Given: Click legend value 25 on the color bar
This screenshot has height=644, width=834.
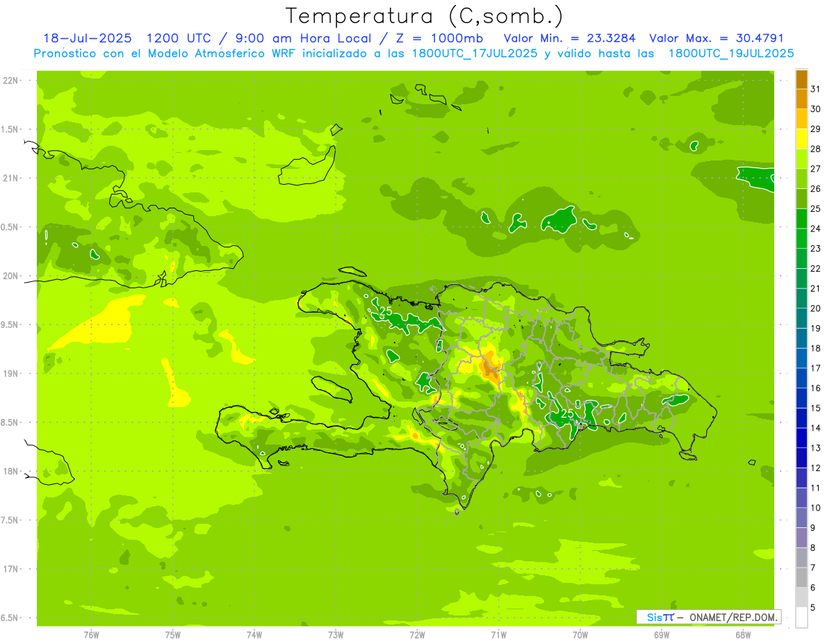Looking at the screenshot, I should tap(815, 208).
